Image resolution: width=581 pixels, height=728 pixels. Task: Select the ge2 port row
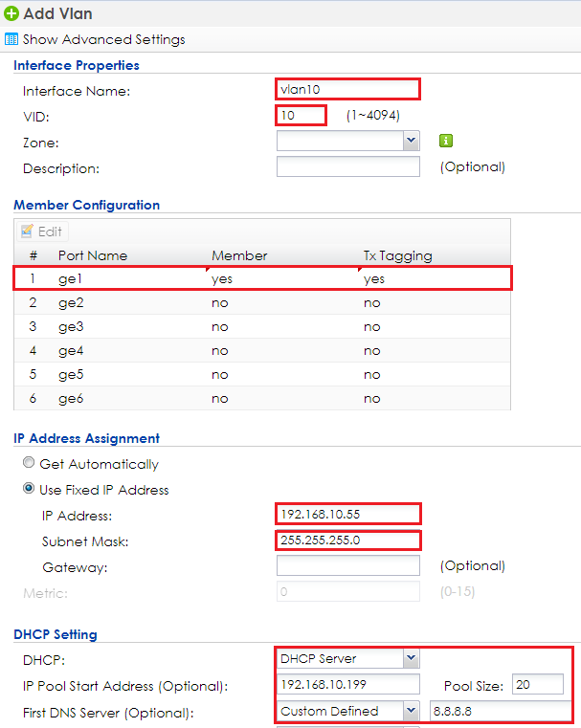[262, 302]
